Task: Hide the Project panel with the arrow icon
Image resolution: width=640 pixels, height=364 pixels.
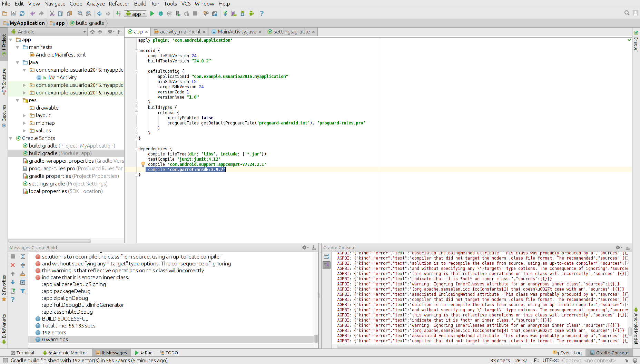Action: [120, 32]
